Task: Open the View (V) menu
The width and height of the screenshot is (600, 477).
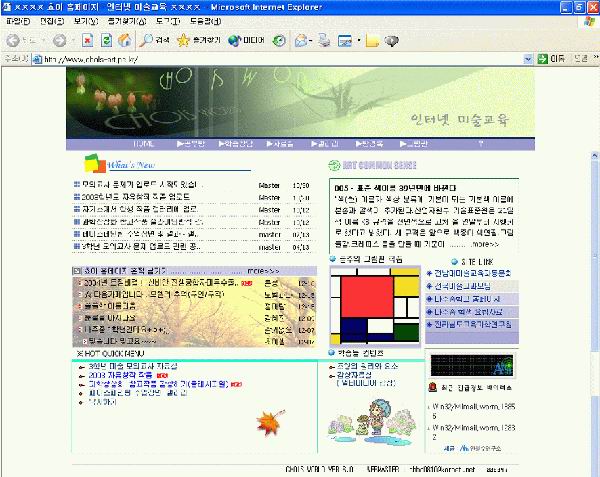Action: point(86,21)
